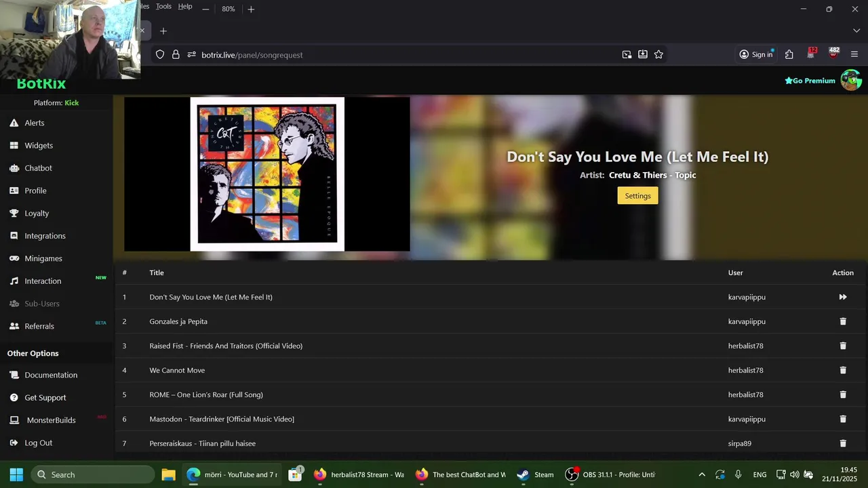The width and height of the screenshot is (868, 488).
Task: Show hidden system tray icons chevron
Action: pyautogui.click(x=702, y=474)
